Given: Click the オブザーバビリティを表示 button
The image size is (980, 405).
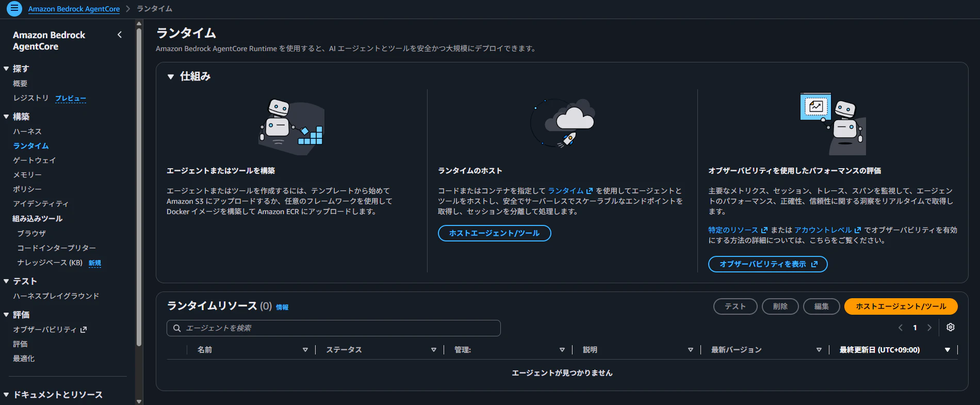Looking at the screenshot, I should pyautogui.click(x=768, y=264).
